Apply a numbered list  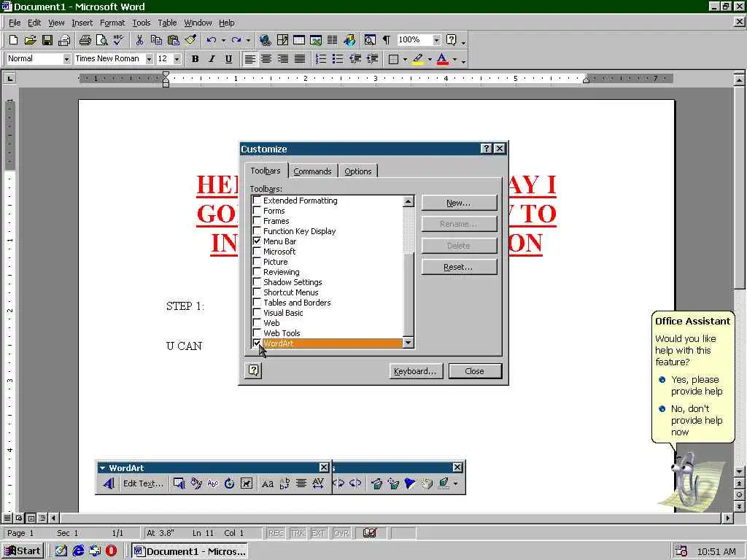click(x=321, y=59)
